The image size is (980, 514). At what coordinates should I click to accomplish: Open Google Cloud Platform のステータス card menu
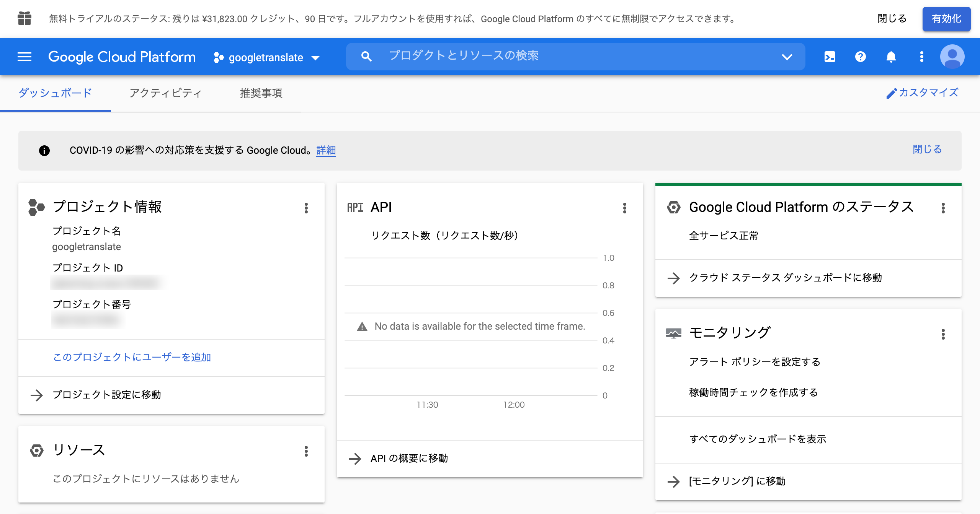[x=943, y=208]
